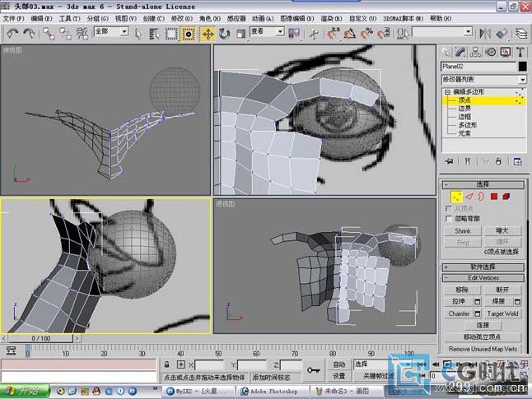This screenshot has width=532, height=399.
Task: Switch to the Utilities hammer panel tab
Action: (x=520, y=52)
